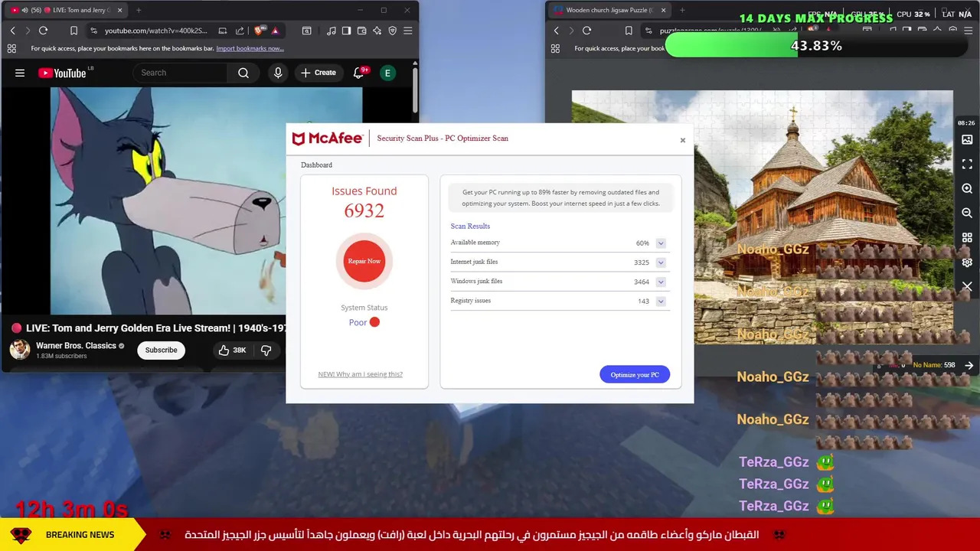Image resolution: width=980 pixels, height=551 pixels.
Task: Click in the YouTube search field
Action: pyautogui.click(x=181, y=73)
